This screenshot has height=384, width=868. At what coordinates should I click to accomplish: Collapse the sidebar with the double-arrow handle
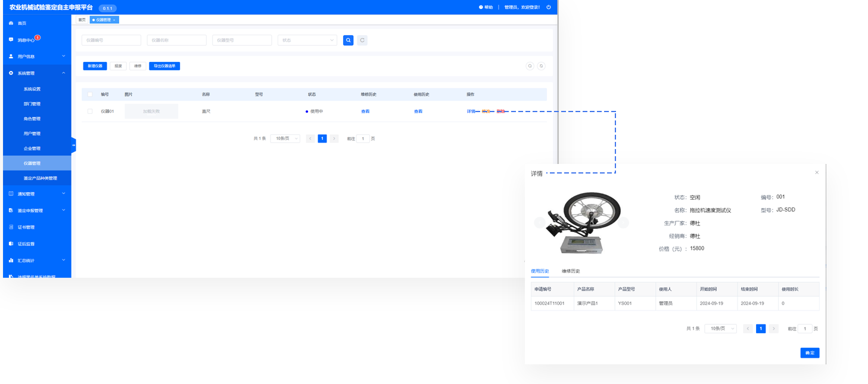(x=74, y=145)
